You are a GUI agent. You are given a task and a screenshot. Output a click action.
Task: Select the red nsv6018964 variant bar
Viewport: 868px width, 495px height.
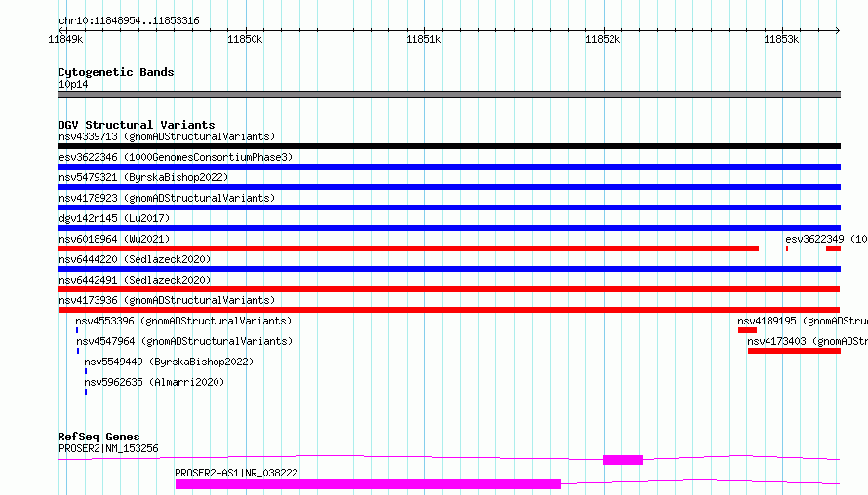point(408,248)
